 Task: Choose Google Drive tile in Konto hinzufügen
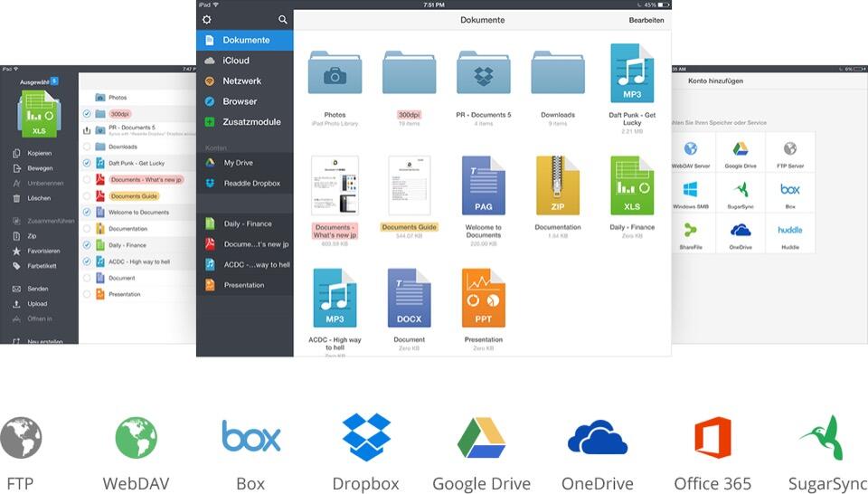point(741,153)
